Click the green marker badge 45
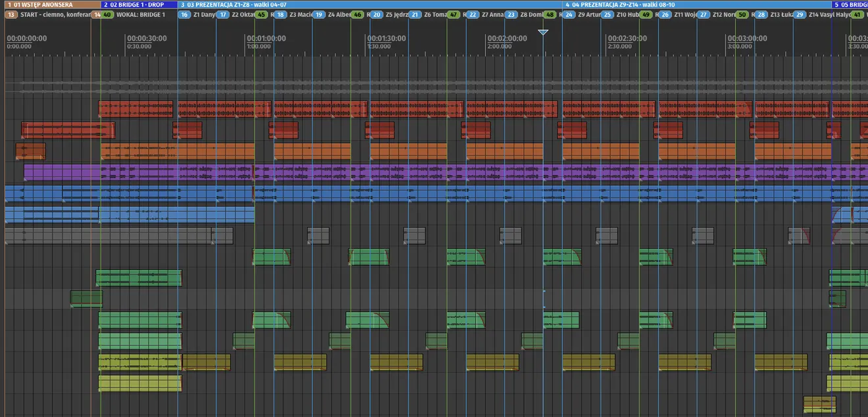 pos(261,14)
